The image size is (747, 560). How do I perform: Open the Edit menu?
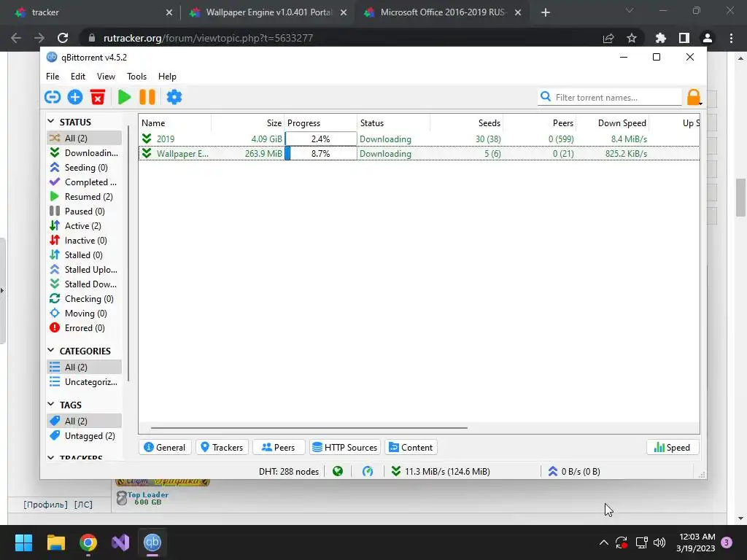[77, 76]
